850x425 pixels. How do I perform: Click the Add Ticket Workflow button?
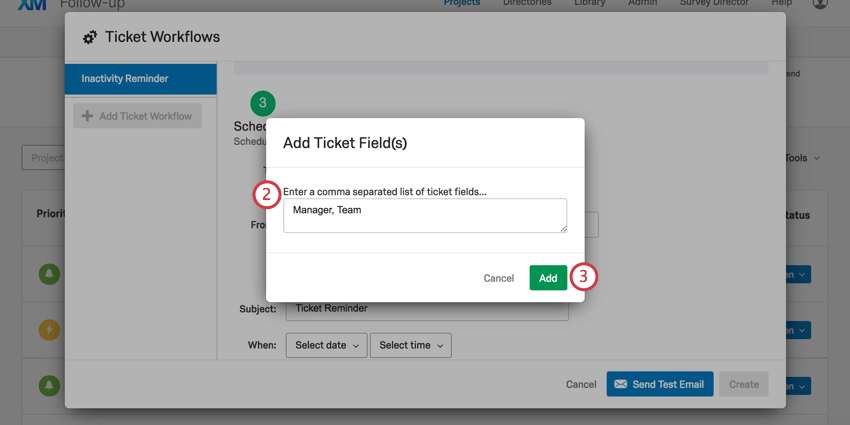pos(137,116)
